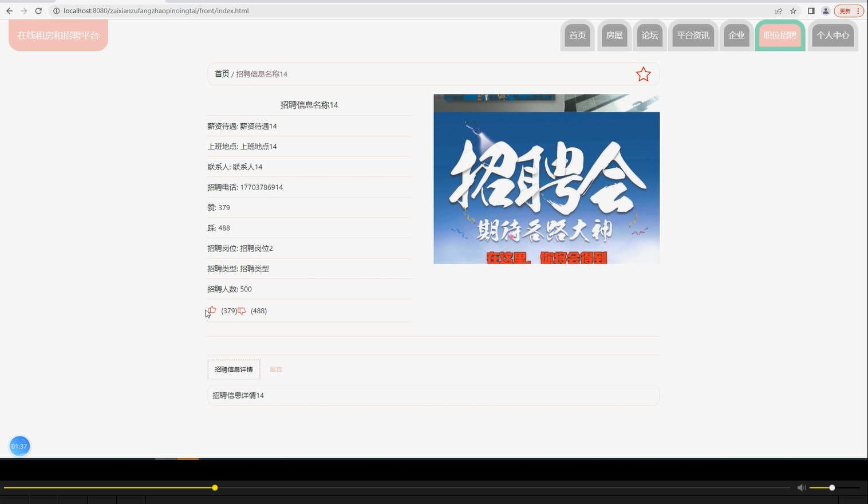Open the 职位招聘 navigation item
The image size is (868, 504).
click(x=780, y=35)
